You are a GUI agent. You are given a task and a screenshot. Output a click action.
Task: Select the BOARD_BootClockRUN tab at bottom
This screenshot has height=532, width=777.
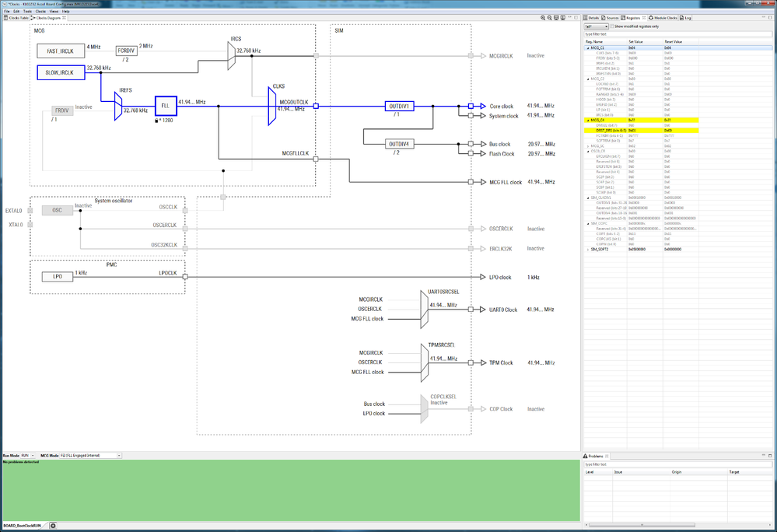[23, 526]
